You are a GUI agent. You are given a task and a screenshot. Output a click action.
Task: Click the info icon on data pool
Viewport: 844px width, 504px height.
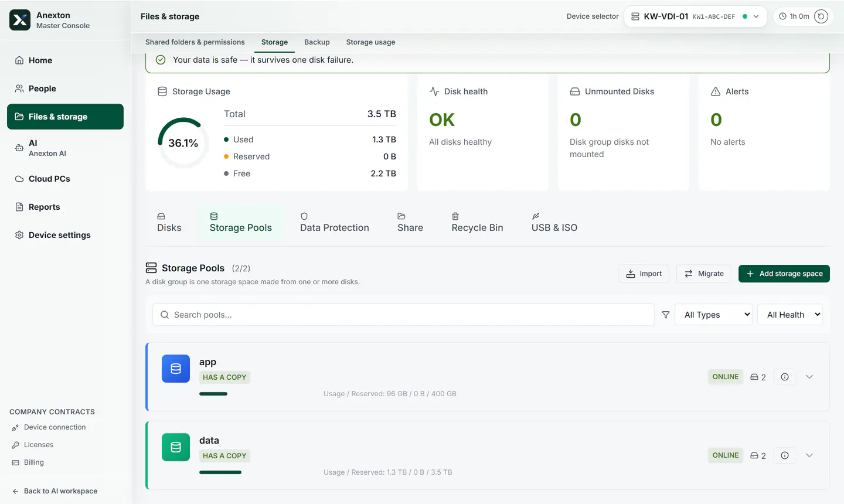[x=785, y=455]
